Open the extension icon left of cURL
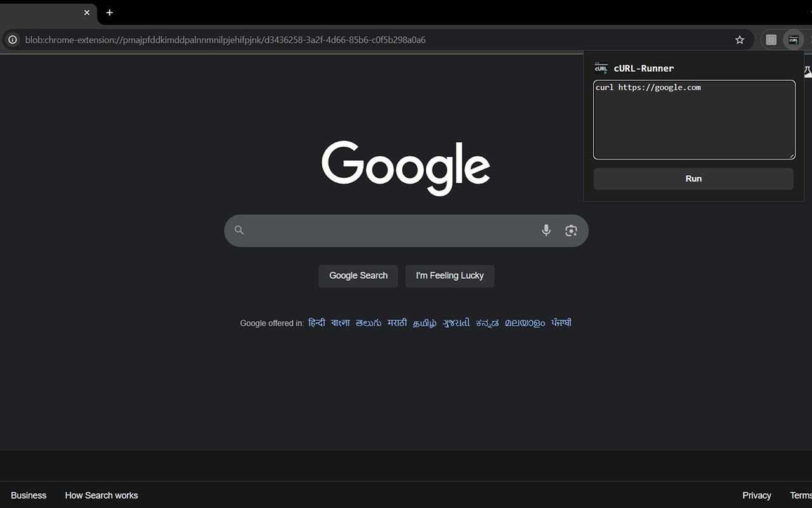812x508 pixels. (771, 40)
